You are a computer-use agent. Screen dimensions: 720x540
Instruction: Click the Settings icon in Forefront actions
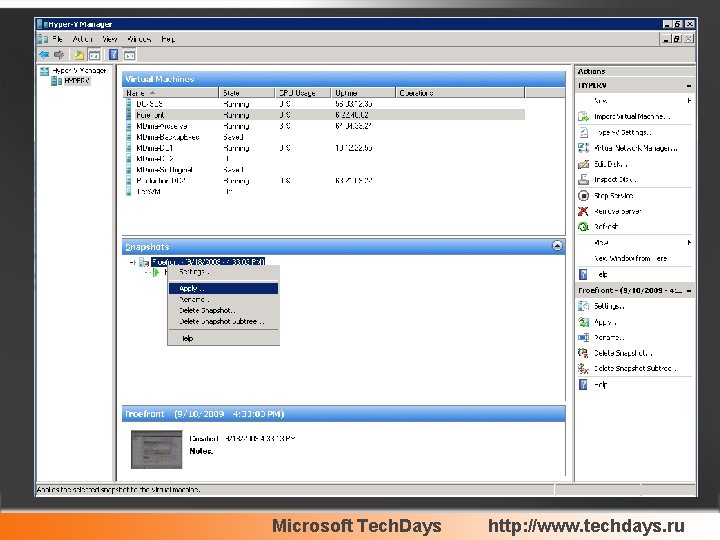coord(583,306)
